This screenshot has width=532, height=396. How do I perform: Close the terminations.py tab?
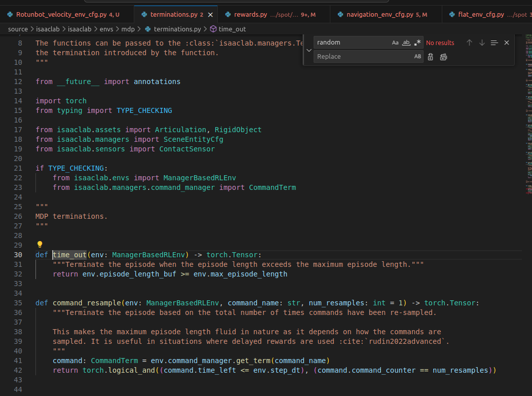point(210,15)
